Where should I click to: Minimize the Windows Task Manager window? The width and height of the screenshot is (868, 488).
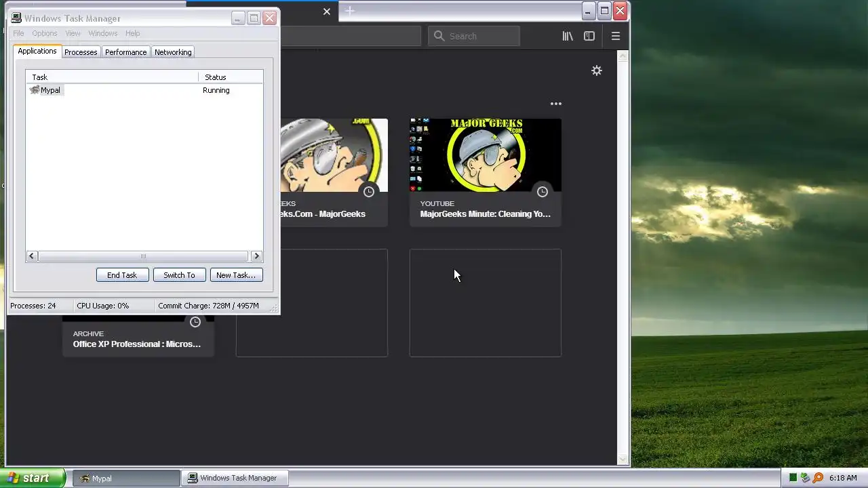click(x=237, y=18)
